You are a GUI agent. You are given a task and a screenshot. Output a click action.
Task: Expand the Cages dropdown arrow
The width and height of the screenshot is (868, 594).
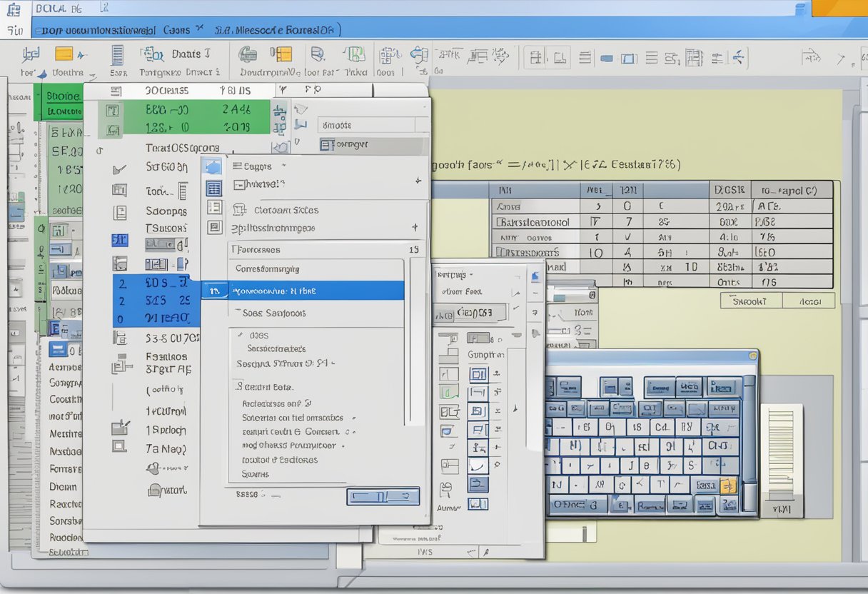click(283, 165)
